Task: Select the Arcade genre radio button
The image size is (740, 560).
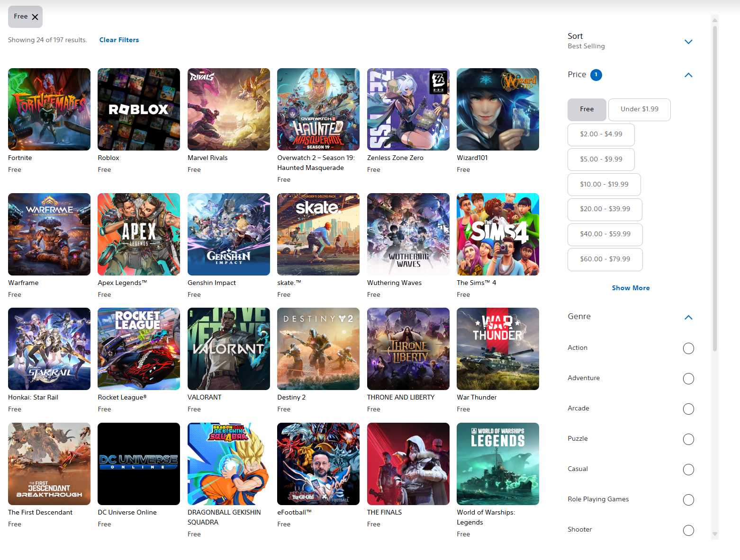Action: pyautogui.click(x=688, y=409)
